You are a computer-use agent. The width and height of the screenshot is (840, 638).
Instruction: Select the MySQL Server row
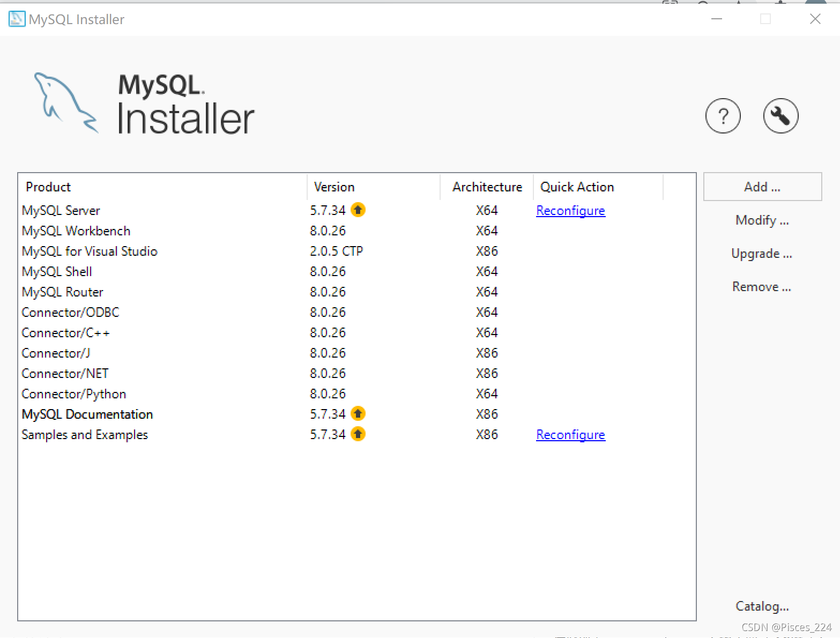pos(356,211)
